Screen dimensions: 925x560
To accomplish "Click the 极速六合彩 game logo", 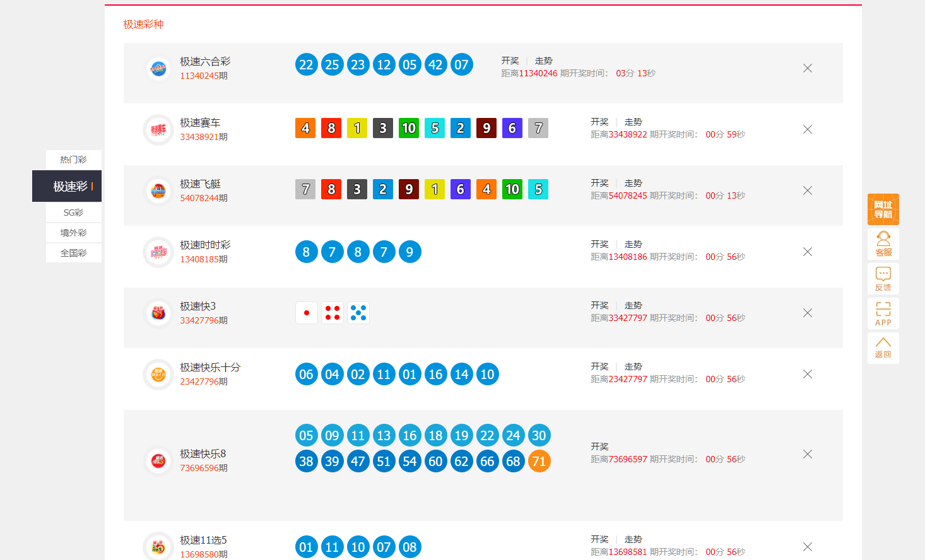I will (158, 68).
